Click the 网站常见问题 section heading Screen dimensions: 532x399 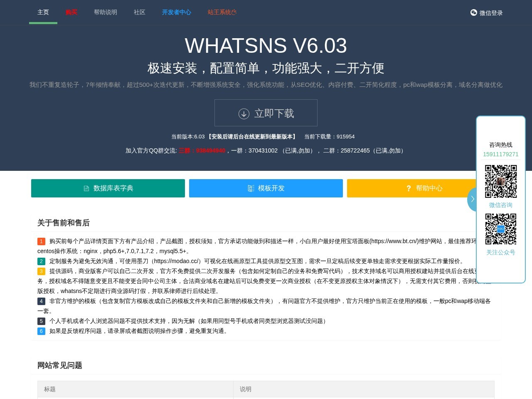click(60, 365)
